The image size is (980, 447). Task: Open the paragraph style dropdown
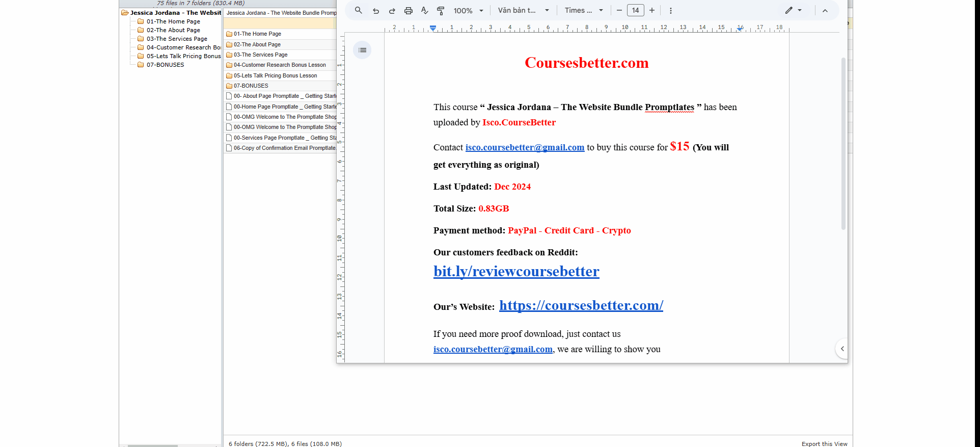(523, 10)
